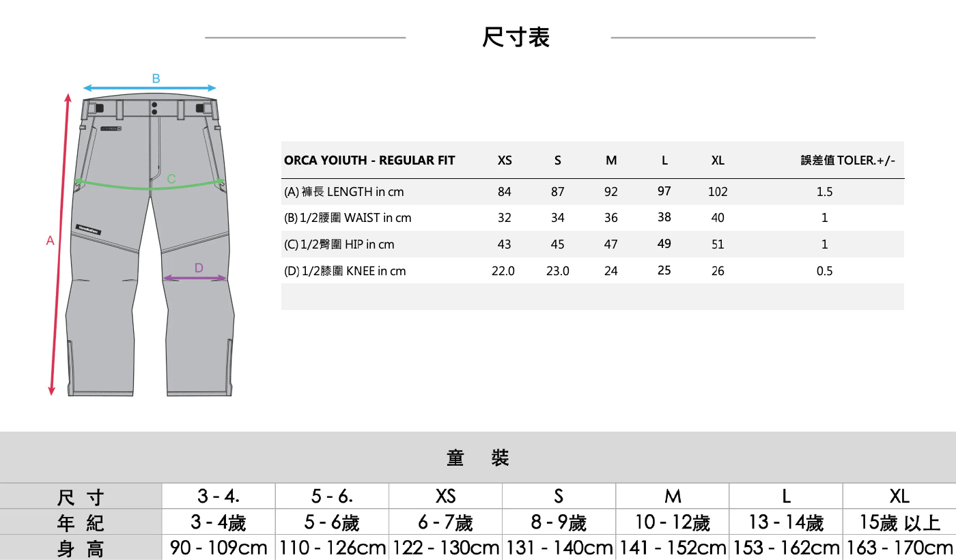Click length value 87
Image resolution: width=956 pixels, height=560 pixels.
pyautogui.click(x=558, y=192)
